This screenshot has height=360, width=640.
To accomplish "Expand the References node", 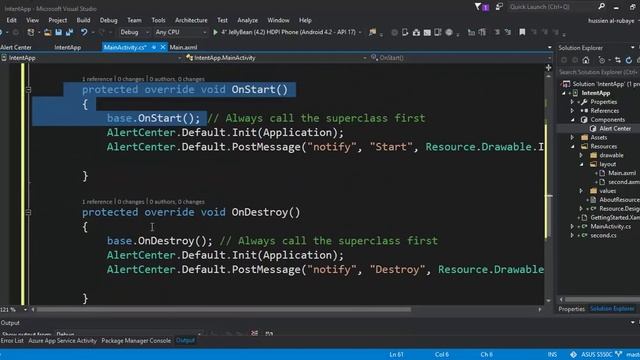I will pyautogui.click(x=572, y=111).
